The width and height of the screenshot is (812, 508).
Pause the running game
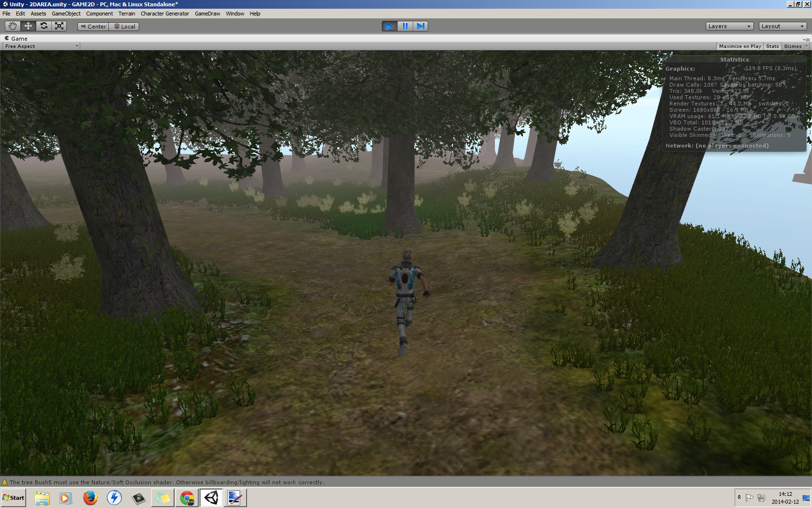click(405, 26)
